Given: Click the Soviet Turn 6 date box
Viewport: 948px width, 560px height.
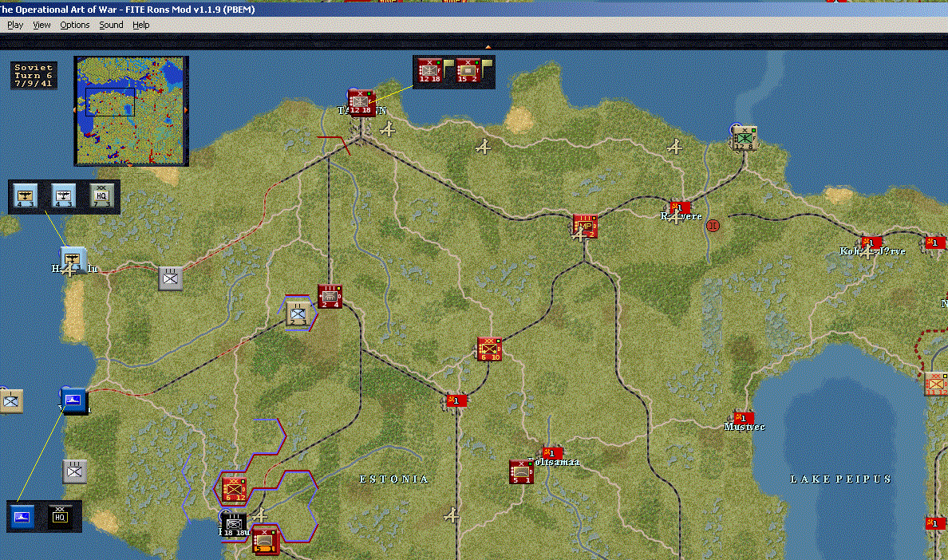Looking at the screenshot, I should click(34, 76).
